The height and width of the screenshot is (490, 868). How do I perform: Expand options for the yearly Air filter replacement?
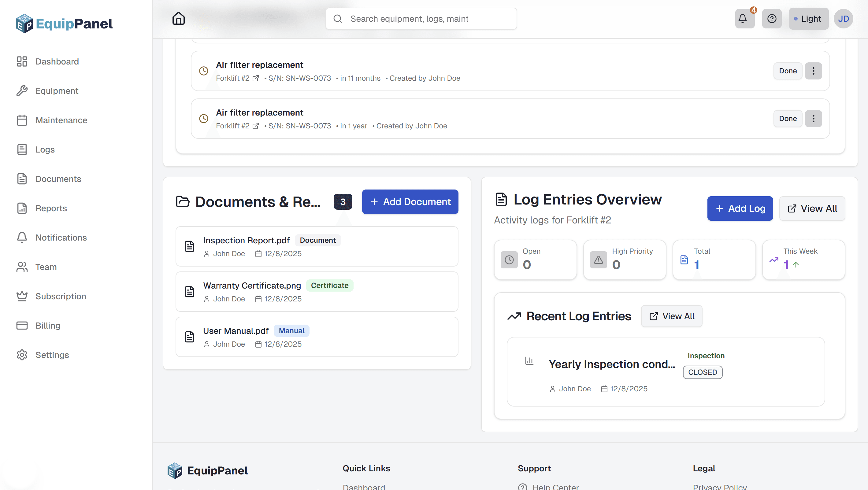[x=814, y=118]
